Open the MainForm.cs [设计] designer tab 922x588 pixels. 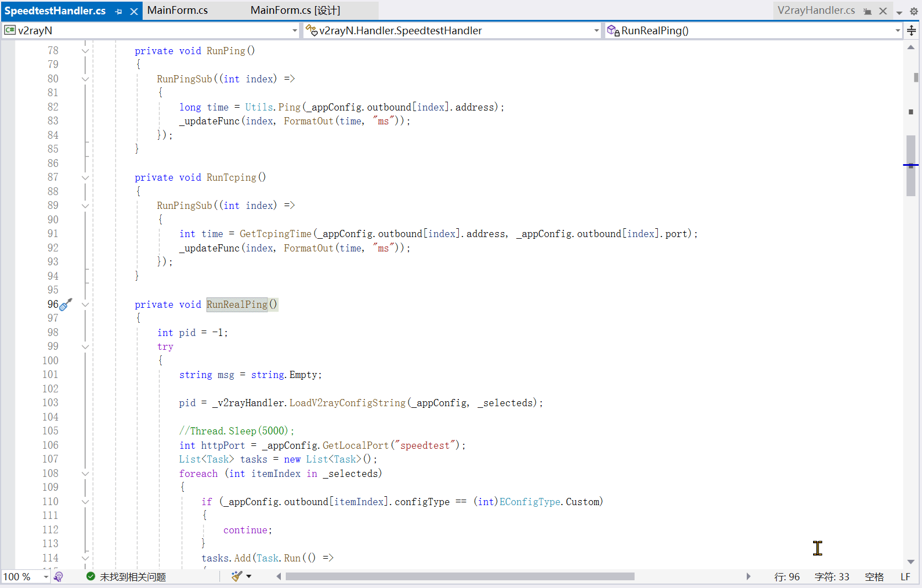coord(295,11)
